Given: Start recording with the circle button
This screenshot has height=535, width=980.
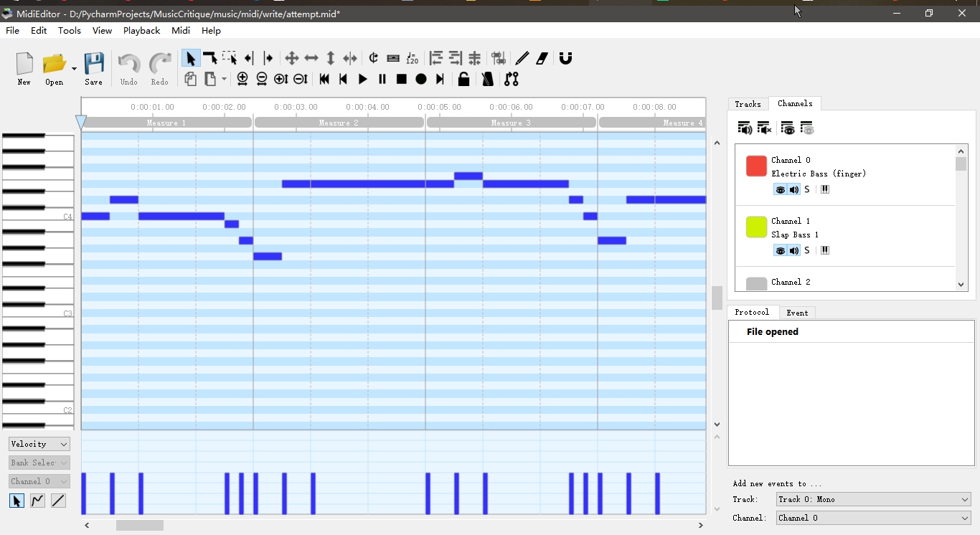Looking at the screenshot, I should point(421,79).
